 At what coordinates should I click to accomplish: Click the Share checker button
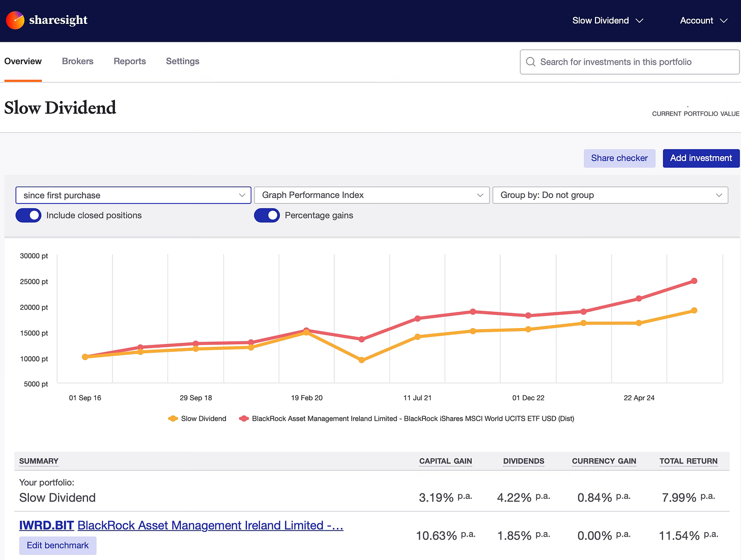pos(619,158)
